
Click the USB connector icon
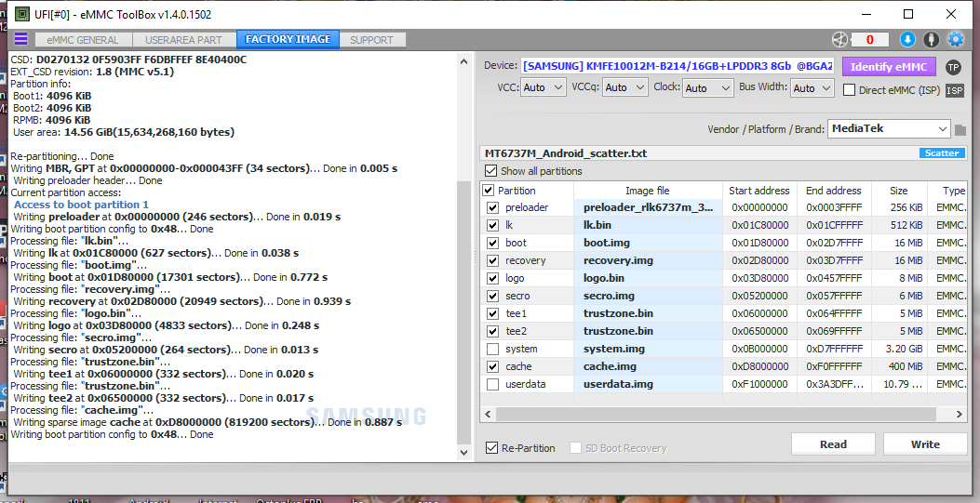pos(932,39)
